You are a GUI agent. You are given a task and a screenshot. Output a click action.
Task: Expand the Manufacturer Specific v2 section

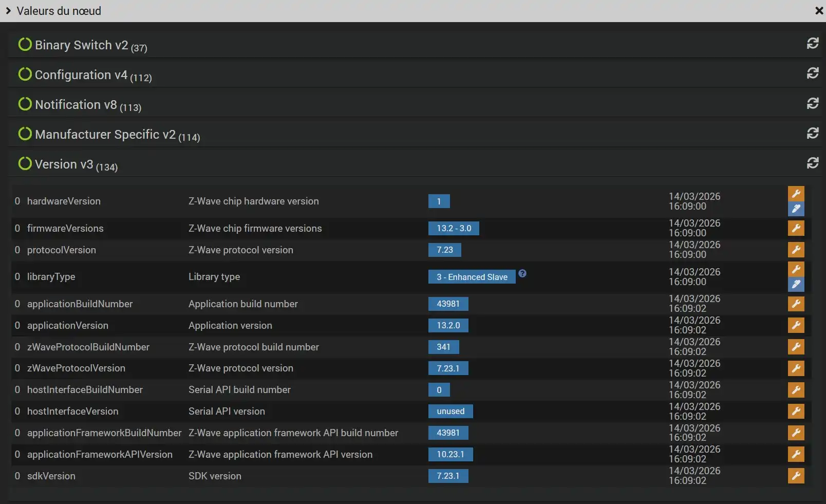tap(105, 135)
